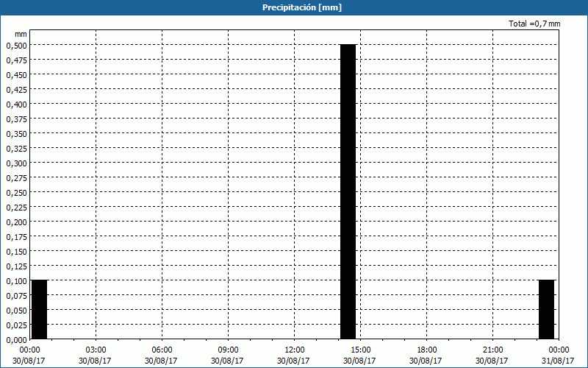Click the 0,350 y-axis value

16,134
